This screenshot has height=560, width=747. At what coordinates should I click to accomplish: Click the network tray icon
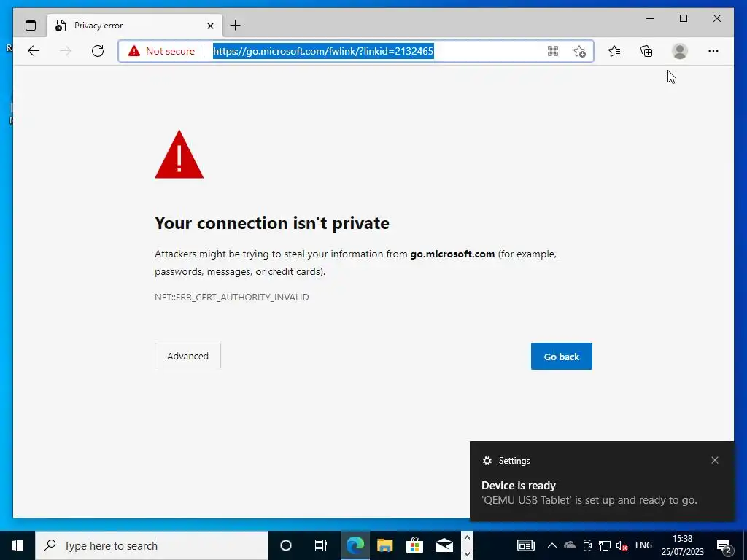coord(605,545)
